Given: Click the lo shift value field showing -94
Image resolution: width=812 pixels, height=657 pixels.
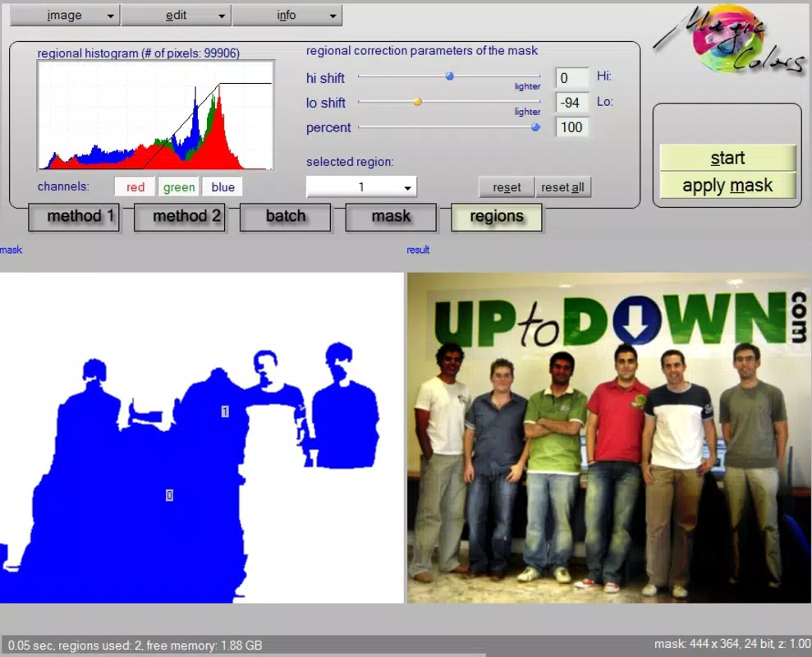Looking at the screenshot, I should pos(571,103).
